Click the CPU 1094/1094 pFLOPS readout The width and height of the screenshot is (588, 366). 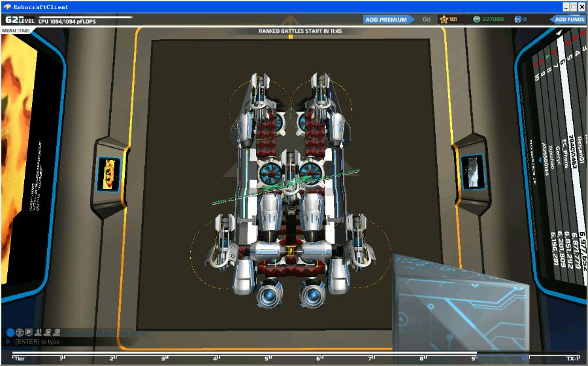(67, 22)
